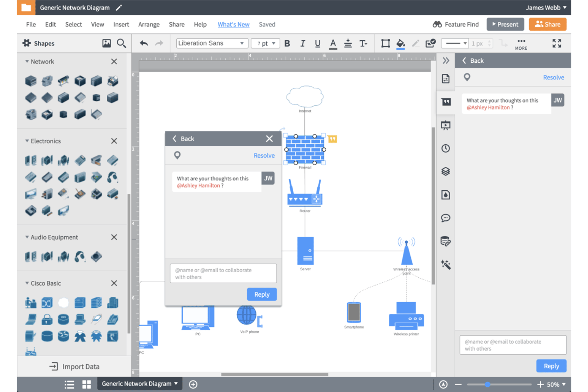The width and height of the screenshot is (588, 392).
Task: Toggle underline text formatting
Action: (x=318, y=44)
